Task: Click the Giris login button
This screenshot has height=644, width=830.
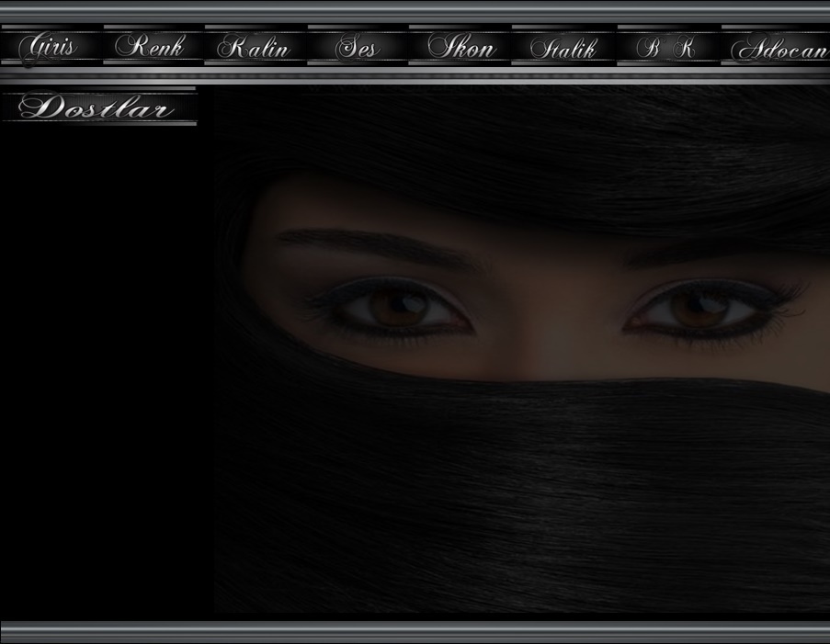Action: coord(51,46)
